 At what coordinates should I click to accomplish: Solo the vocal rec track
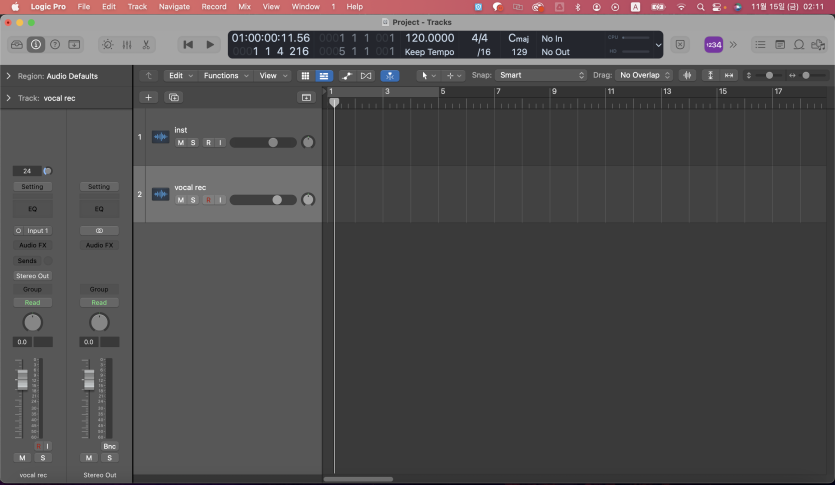click(194, 200)
